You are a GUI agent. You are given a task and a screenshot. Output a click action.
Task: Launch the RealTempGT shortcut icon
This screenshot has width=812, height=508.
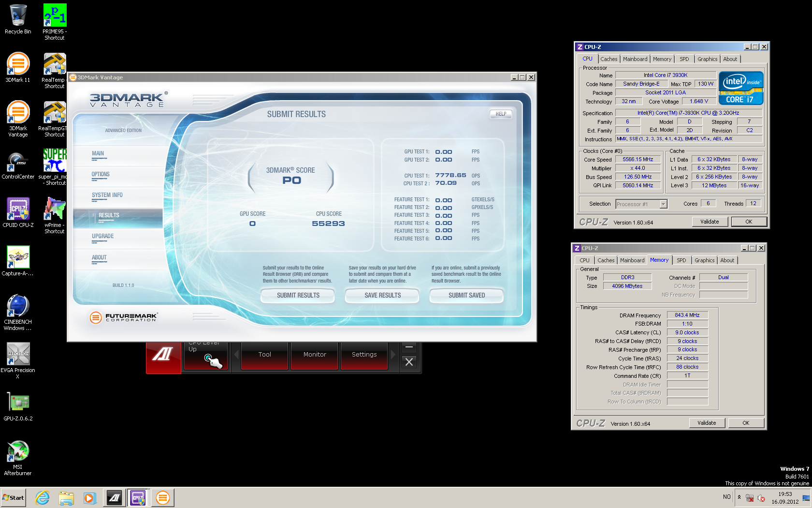pos(55,119)
